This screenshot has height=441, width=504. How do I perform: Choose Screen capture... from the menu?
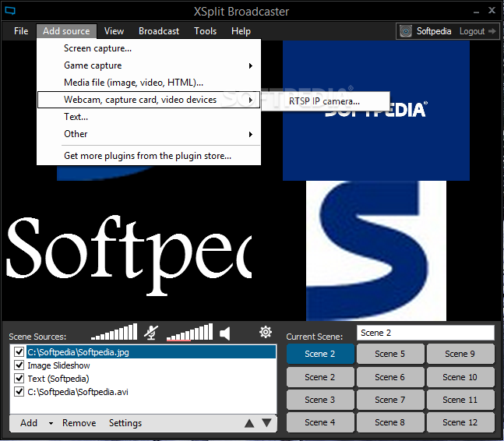pyautogui.click(x=149, y=48)
